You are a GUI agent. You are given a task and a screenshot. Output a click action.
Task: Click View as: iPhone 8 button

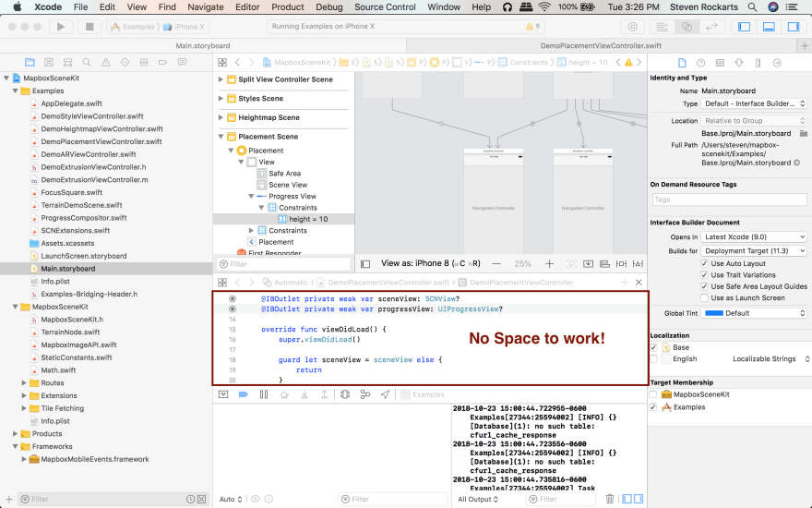pyautogui.click(x=431, y=263)
